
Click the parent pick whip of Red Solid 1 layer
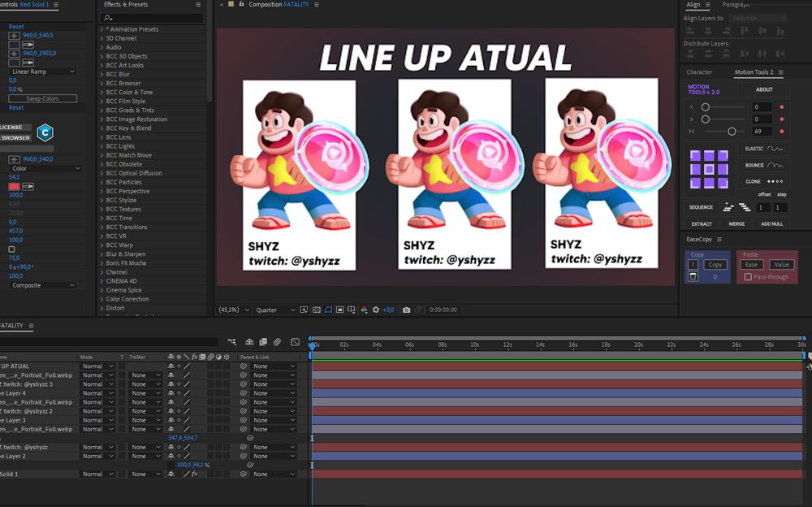coord(244,474)
